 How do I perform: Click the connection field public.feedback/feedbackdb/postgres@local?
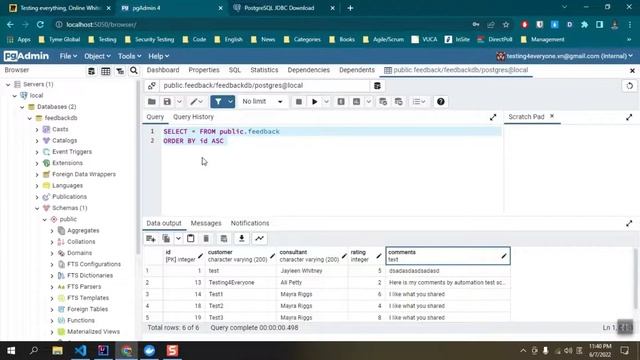(x=264, y=86)
